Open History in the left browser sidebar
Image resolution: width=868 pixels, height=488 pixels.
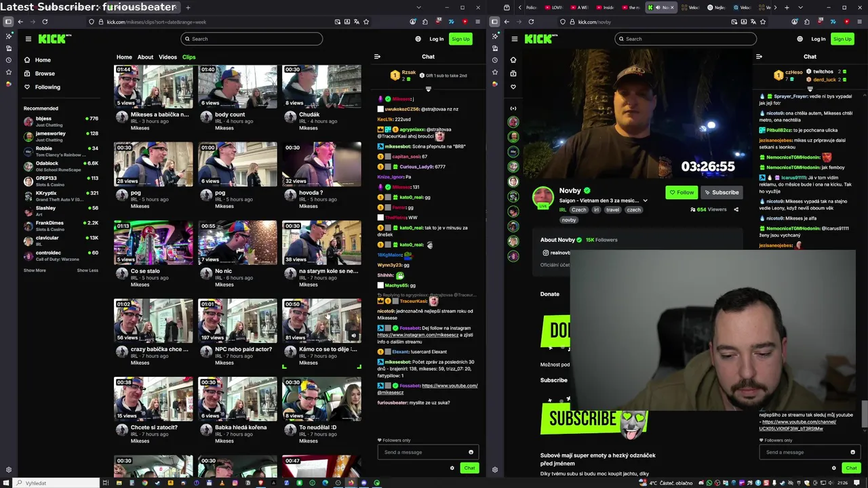point(8,60)
